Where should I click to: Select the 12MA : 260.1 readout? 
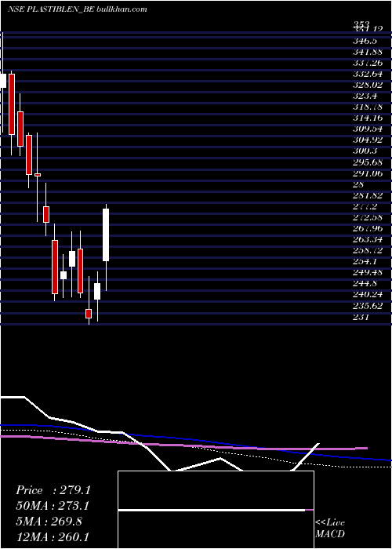coord(54,537)
